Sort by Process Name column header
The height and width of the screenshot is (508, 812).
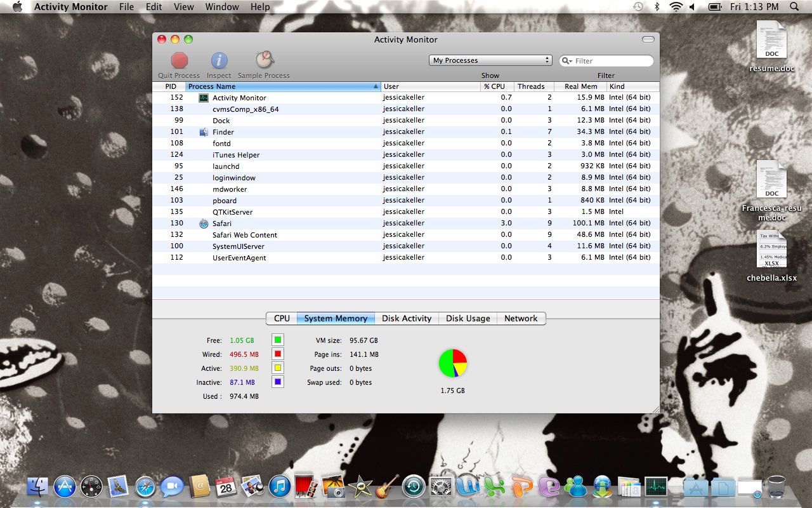[284, 86]
